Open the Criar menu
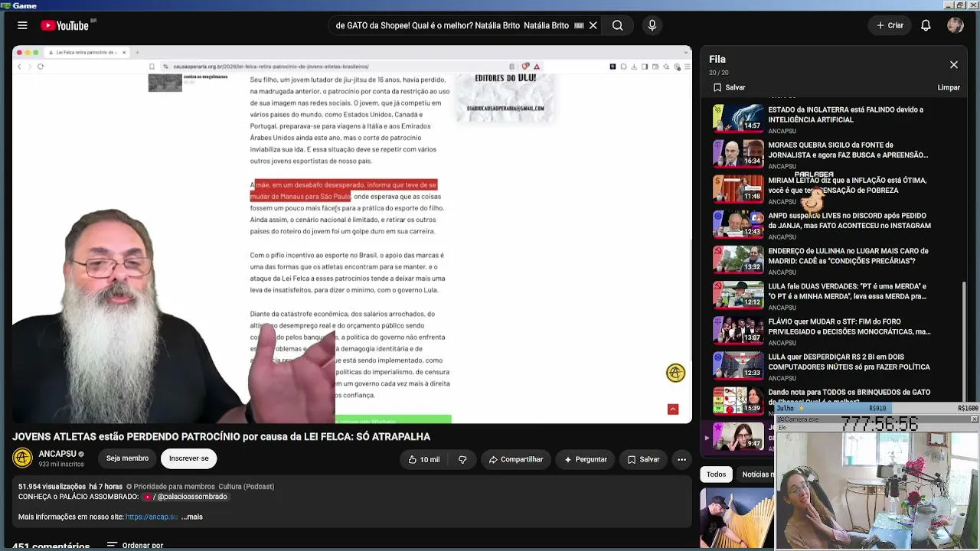 pos(890,25)
